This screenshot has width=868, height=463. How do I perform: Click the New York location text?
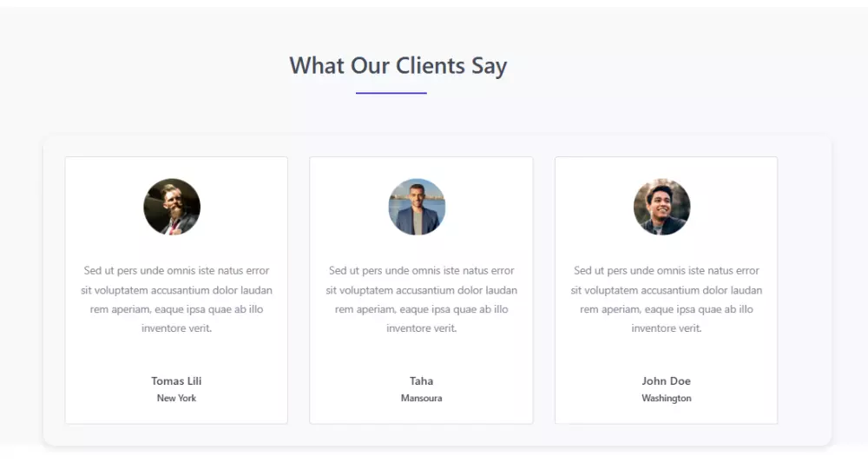[176, 398]
